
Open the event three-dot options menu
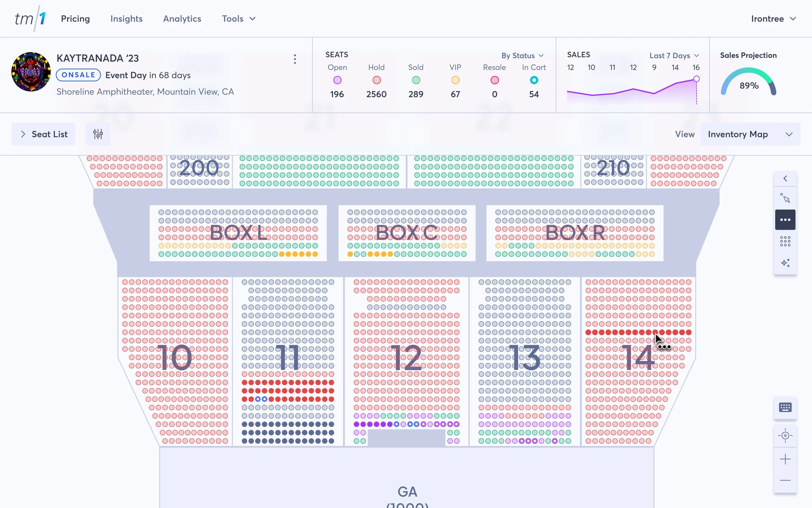[295, 59]
